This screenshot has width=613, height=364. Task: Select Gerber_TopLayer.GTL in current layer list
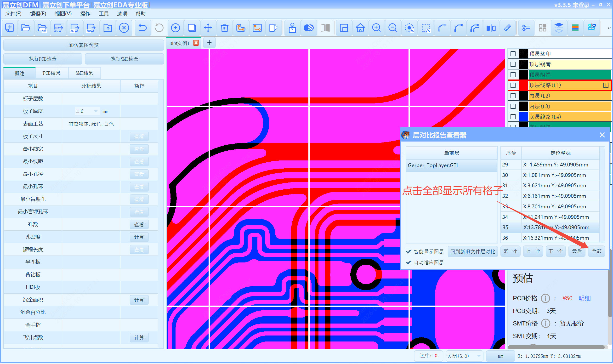452,165
